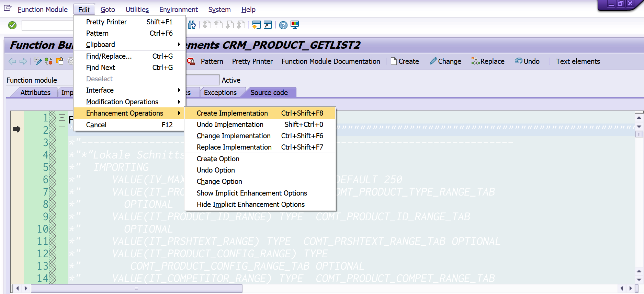Open the Utilities menu

[137, 10]
